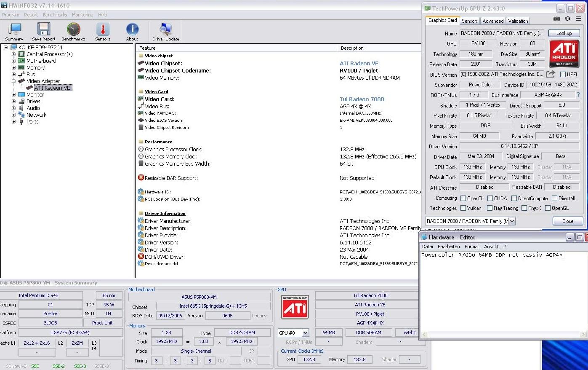Image resolution: width=588 pixels, height=370 pixels.
Task: Click the Lookup button in GPU-Z
Action: coord(564,33)
